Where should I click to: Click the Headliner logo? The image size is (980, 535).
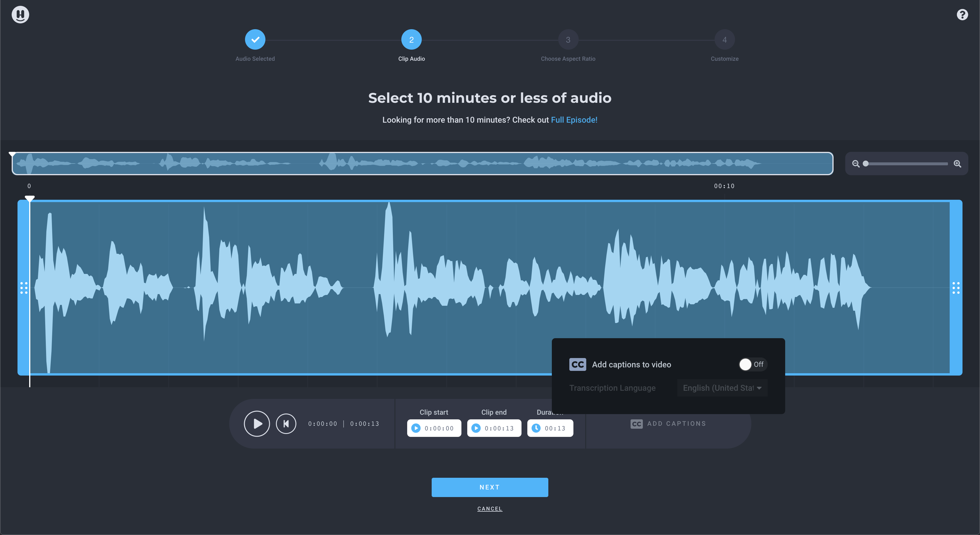click(x=20, y=15)
